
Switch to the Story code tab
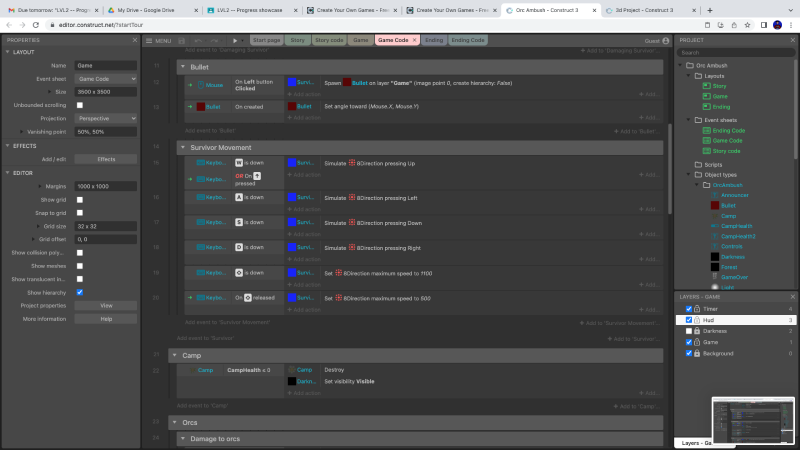pyautogui.click(x=329, y=40)
